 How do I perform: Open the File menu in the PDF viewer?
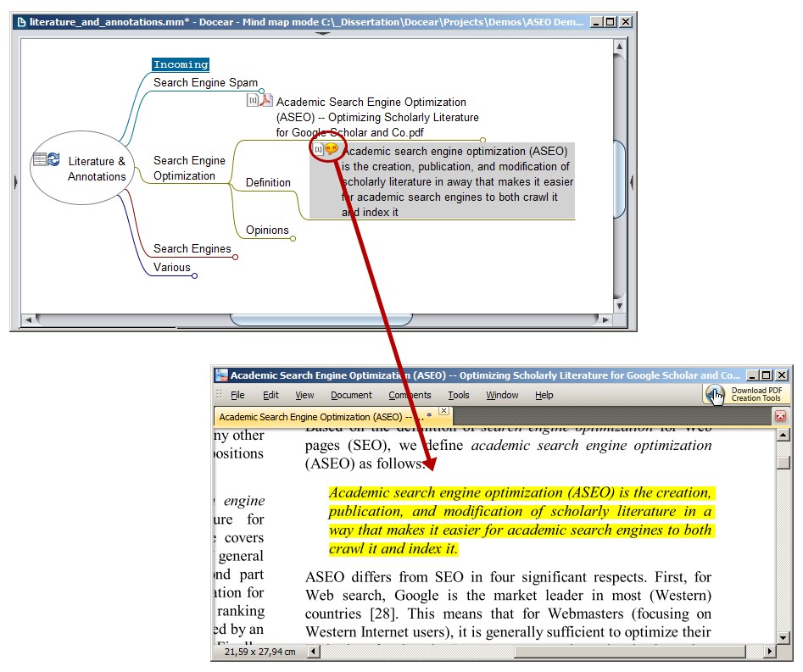[x=237, y=395]
